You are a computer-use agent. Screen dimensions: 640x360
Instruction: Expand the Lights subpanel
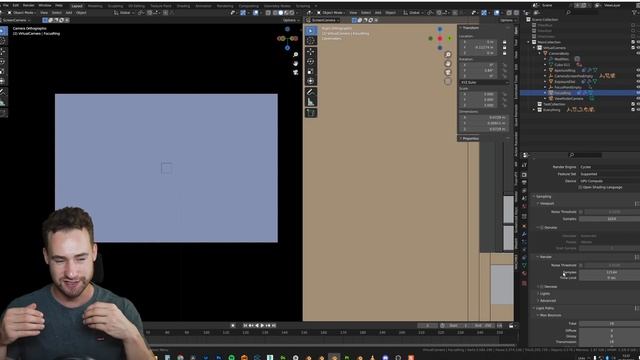point(544,293)
